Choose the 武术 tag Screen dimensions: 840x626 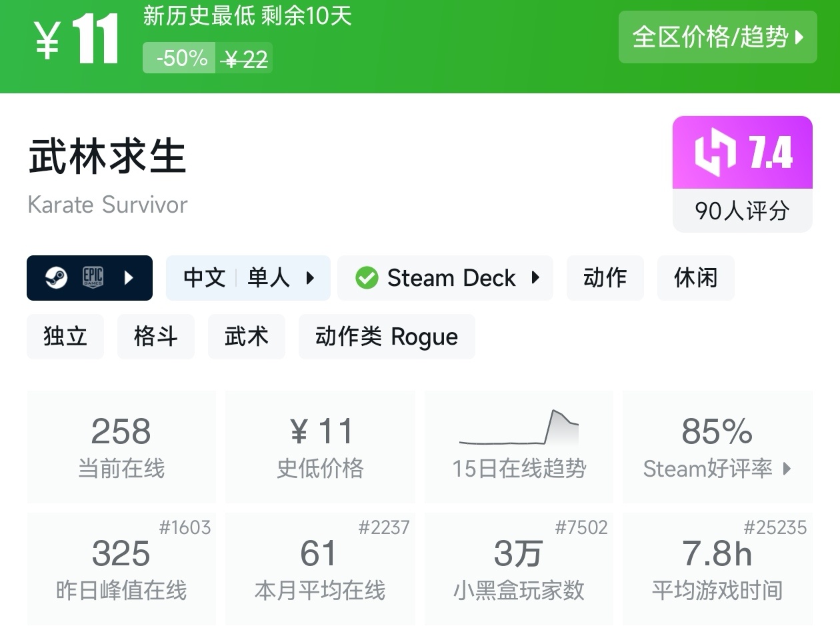pyautogui.click(x=246, y=337)
